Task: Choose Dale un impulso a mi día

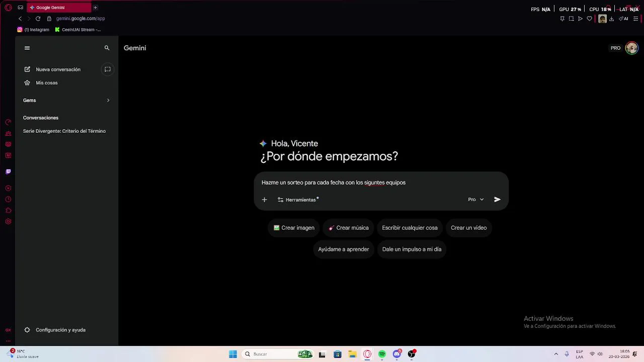Action: 412,249
